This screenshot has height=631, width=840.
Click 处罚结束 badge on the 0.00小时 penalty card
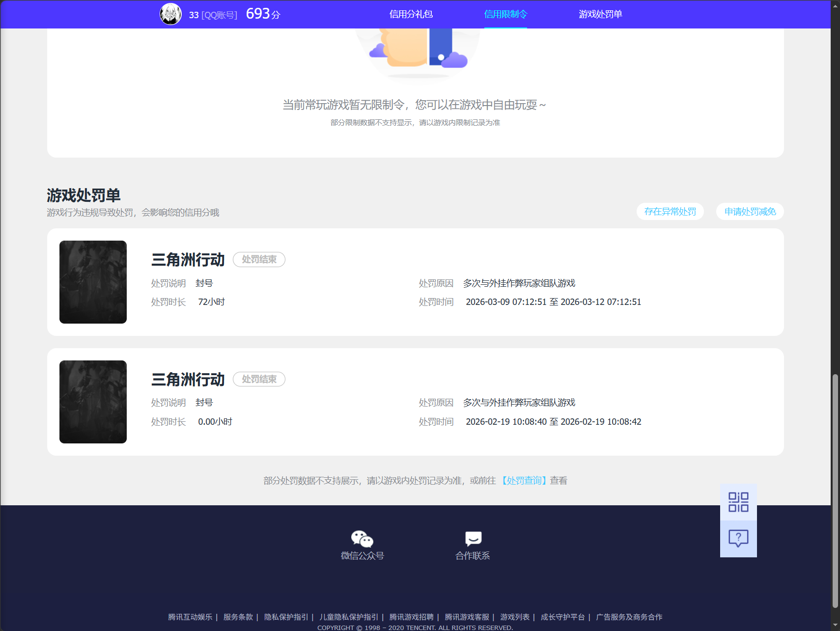tap(259, 379)
